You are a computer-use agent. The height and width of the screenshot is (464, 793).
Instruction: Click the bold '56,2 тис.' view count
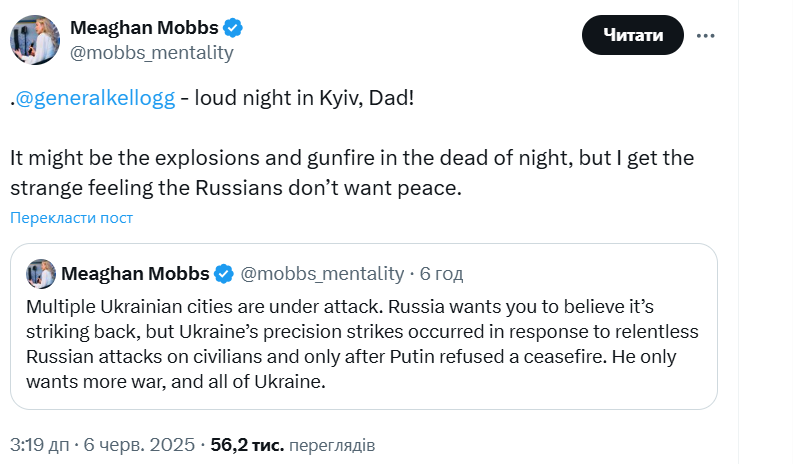point(247,443)
